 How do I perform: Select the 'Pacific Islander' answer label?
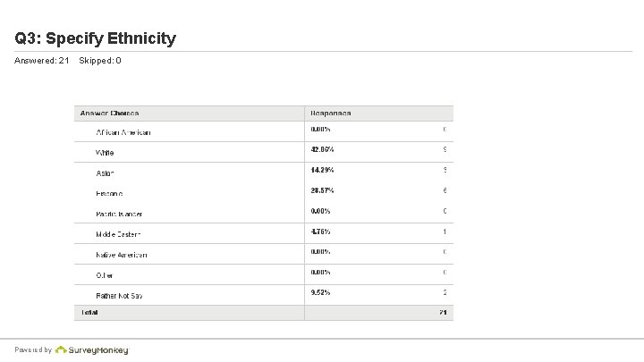120,214
